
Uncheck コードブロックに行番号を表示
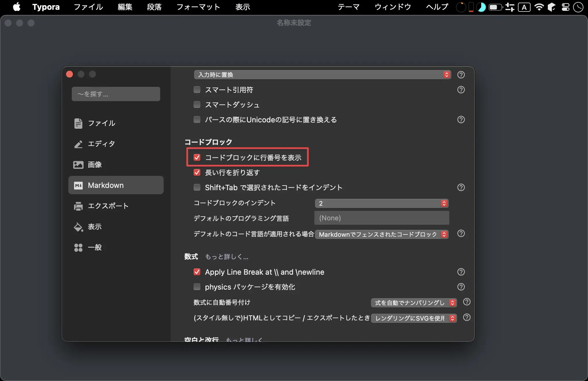tap(197, 157)
